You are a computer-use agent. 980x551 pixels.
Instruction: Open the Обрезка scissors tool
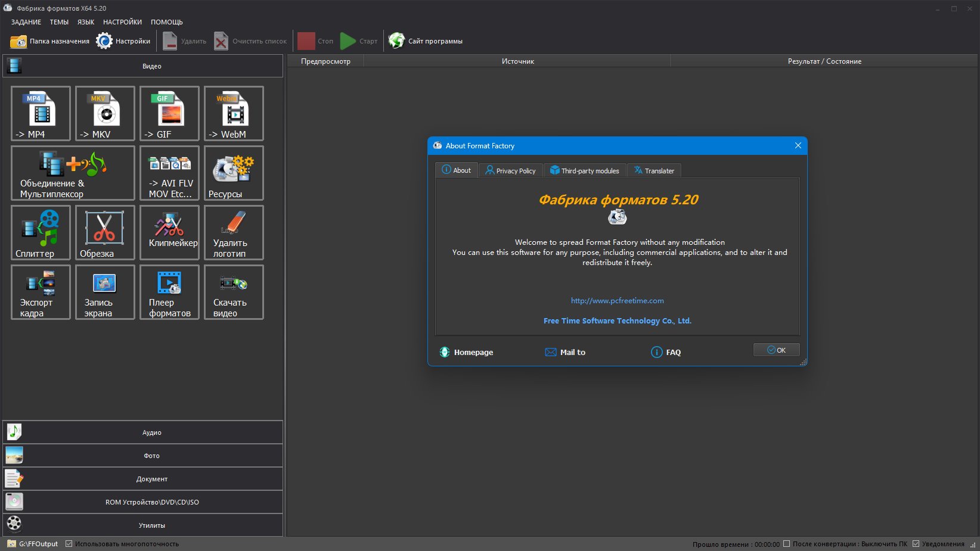click(x=105, y=232)
